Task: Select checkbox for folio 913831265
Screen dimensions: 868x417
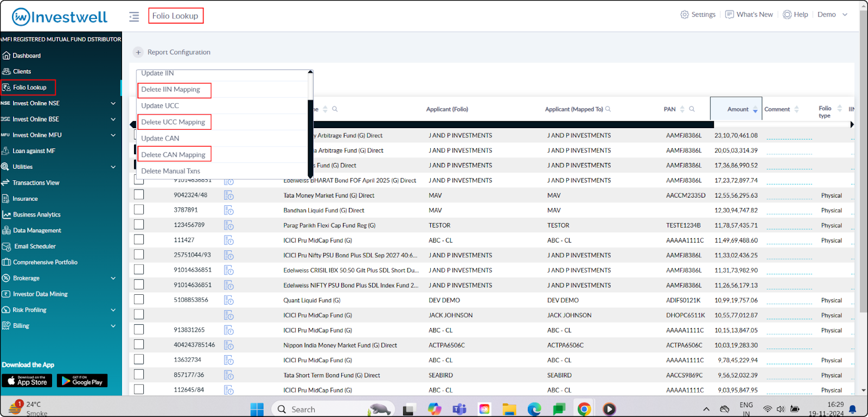Action: pos(139,329)
